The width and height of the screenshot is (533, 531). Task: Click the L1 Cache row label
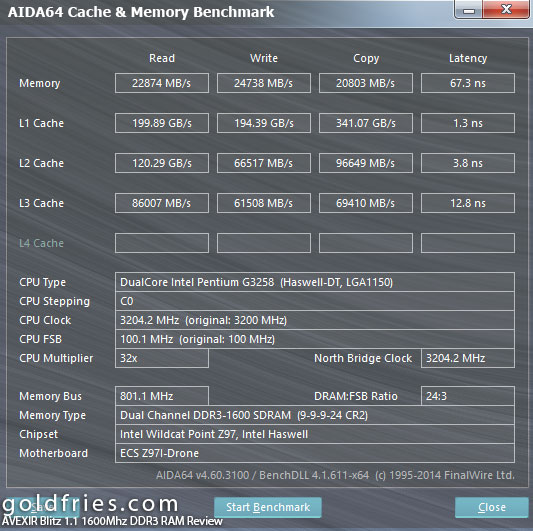[x=41, y=123]
